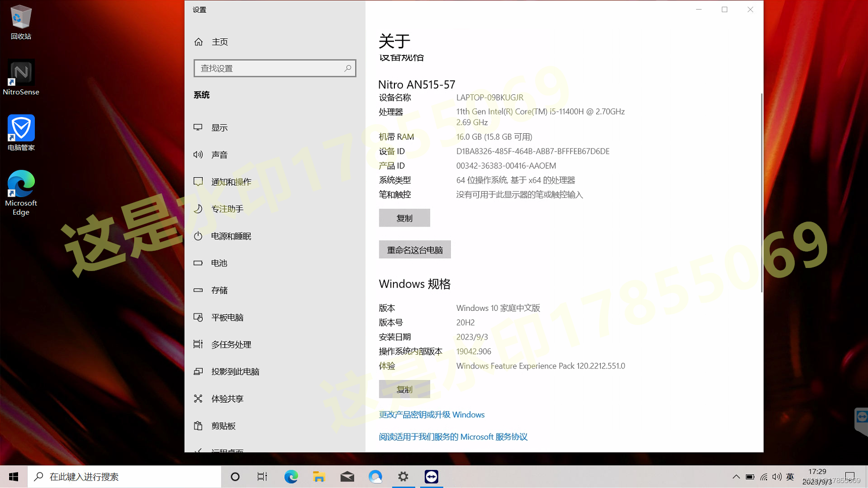Click device name LAPTOP-09BKUGJR
Screen dimensions: 868x488
pyautogui.click(x=490, y=97)
